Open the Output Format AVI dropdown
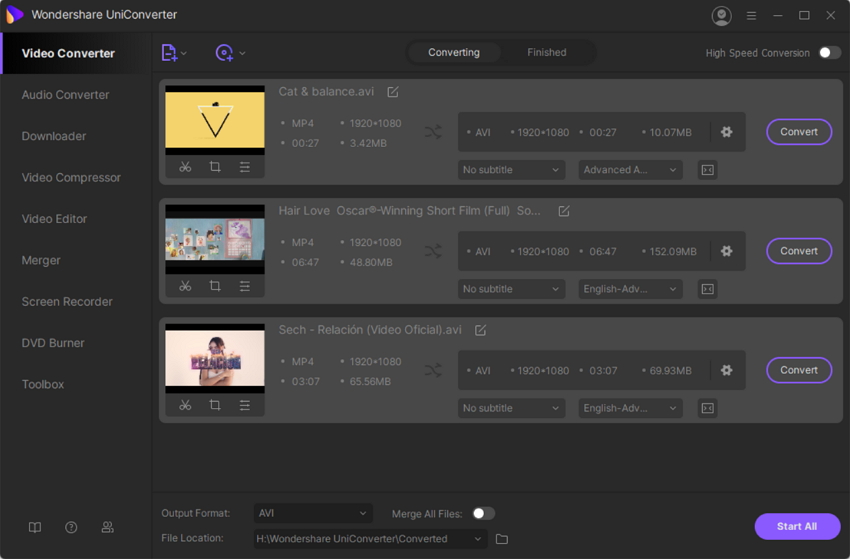This screenshot has height=559, width=850. click(x=313, y=513)
